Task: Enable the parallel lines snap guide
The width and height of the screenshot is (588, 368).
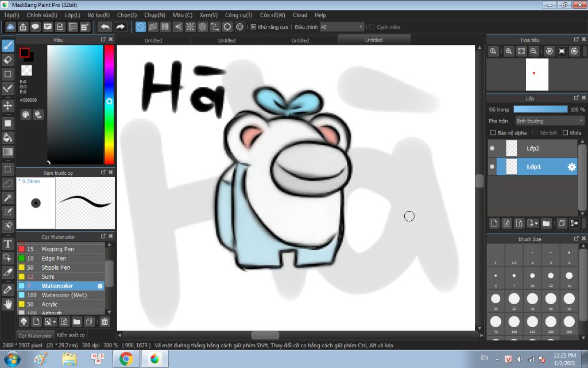Action: point(153,27)
